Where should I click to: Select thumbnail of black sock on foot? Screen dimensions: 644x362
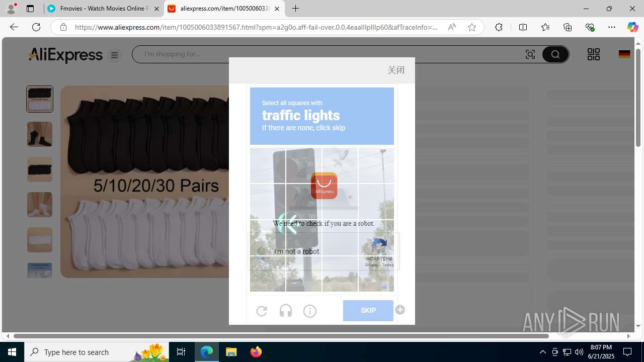(40, 134)
